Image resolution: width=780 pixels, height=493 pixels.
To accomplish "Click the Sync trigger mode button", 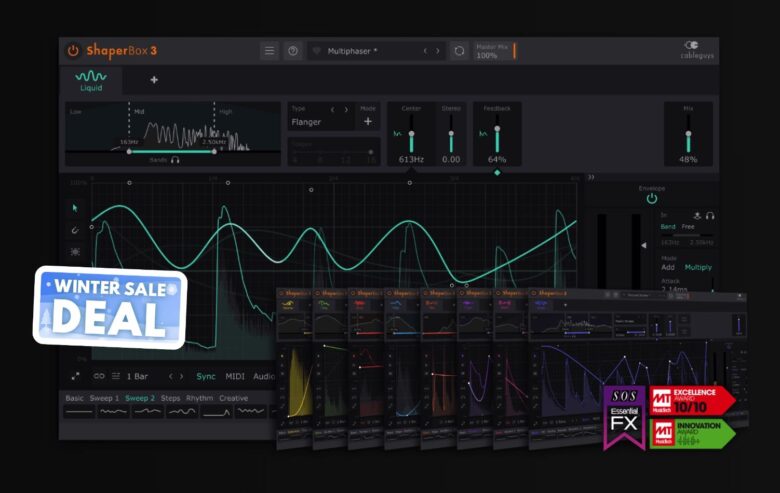I will click(205, 376).
